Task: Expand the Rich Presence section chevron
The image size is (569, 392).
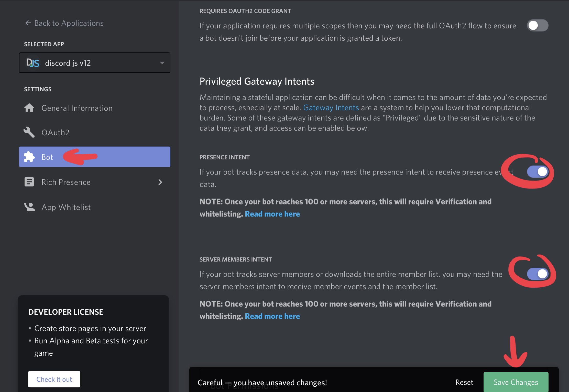Action: [160, 182]
